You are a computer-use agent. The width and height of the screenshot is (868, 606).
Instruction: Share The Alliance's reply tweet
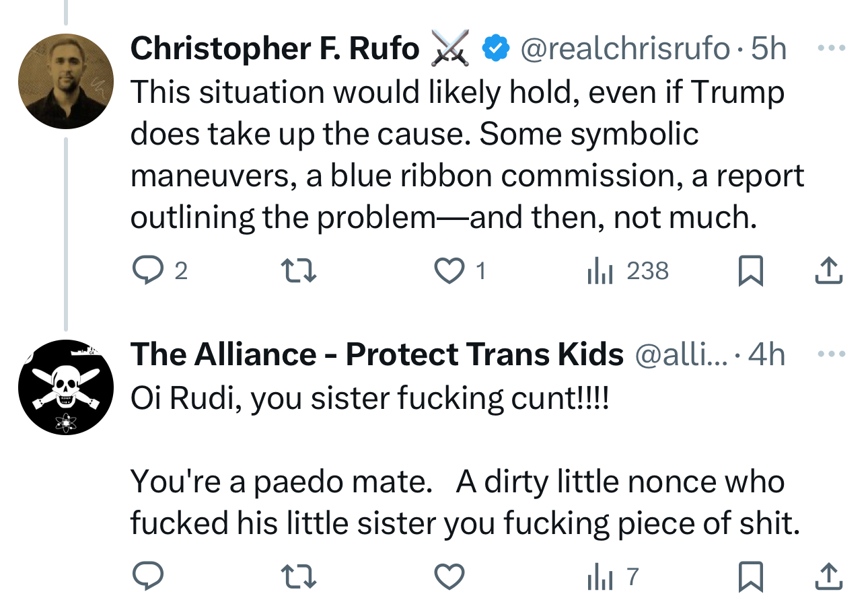[829, 576]
